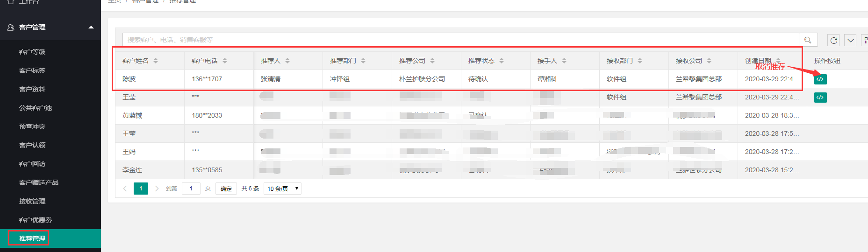This screenshot has width=868, height=252.
Task: Open 客户优惠券 menu item
Action: [x=50, y=220]
